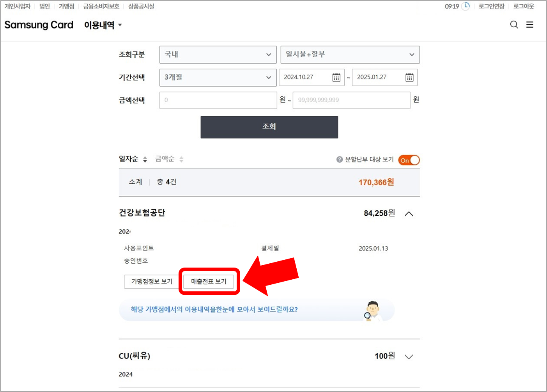Click the session timer clock icon

tap(466, 6)
